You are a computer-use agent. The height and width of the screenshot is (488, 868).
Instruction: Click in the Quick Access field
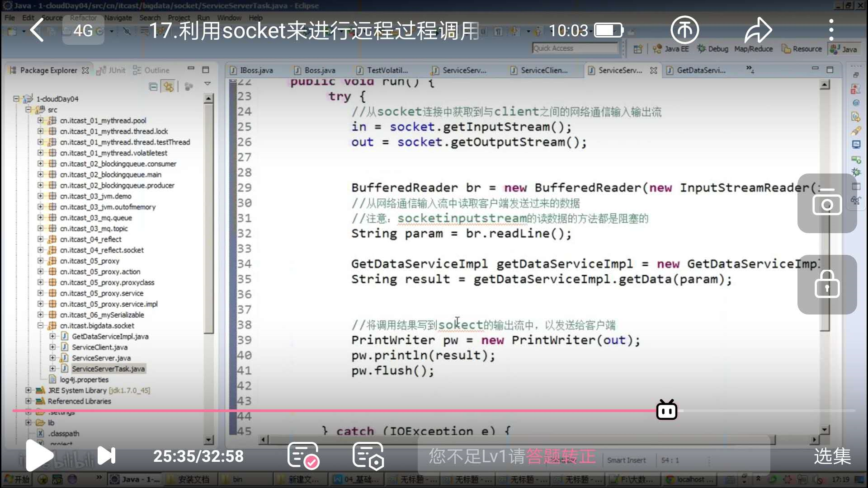[575, 48]
